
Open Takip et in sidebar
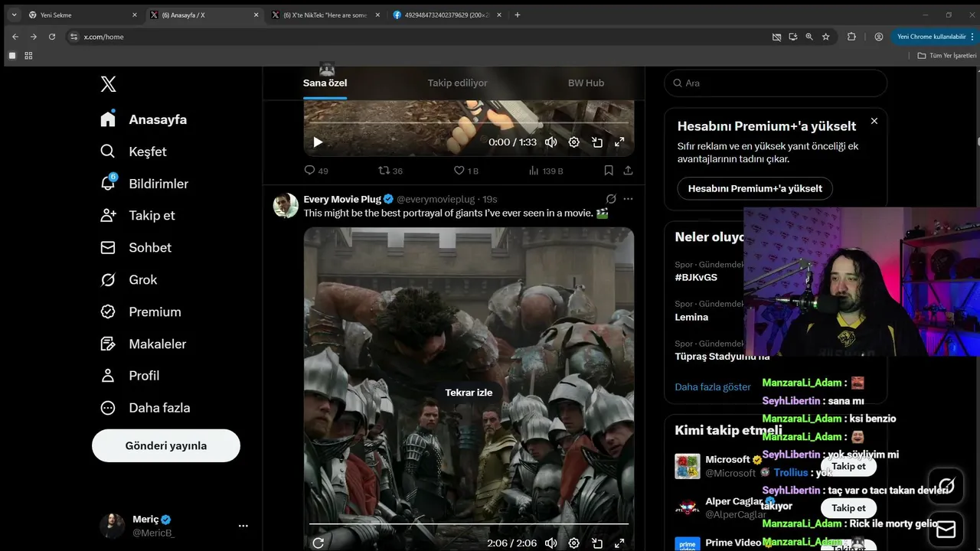[137, 215]
